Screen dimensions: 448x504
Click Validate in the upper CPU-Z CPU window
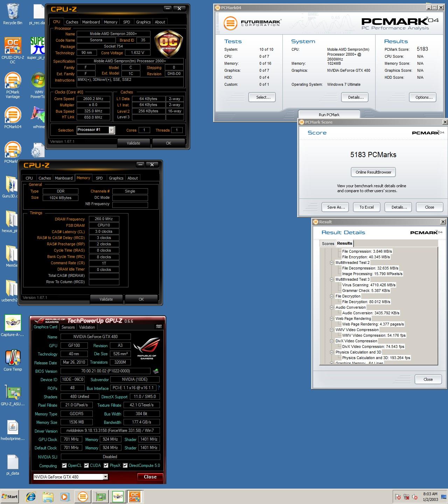coord(133,143)
